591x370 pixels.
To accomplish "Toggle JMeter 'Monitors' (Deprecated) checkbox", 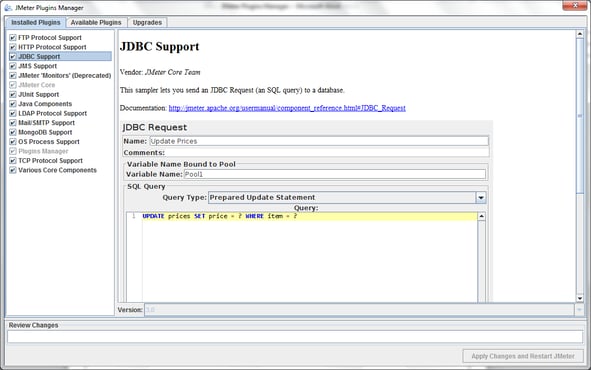I will [13, 75].
